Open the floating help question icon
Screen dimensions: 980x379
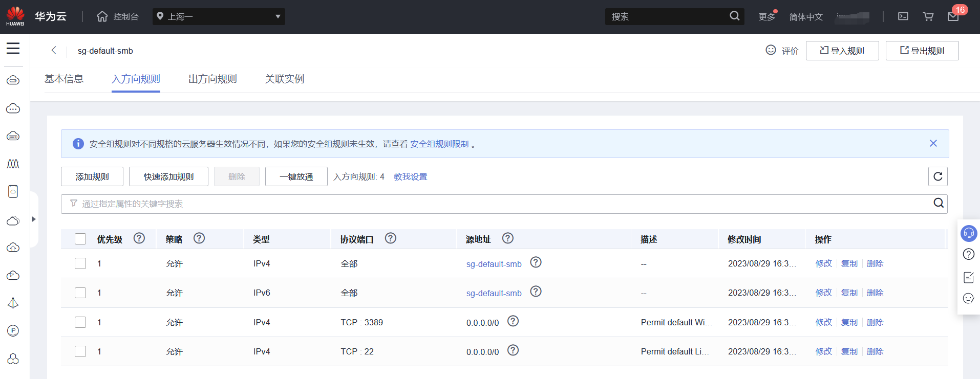click(x=969, y=254)
